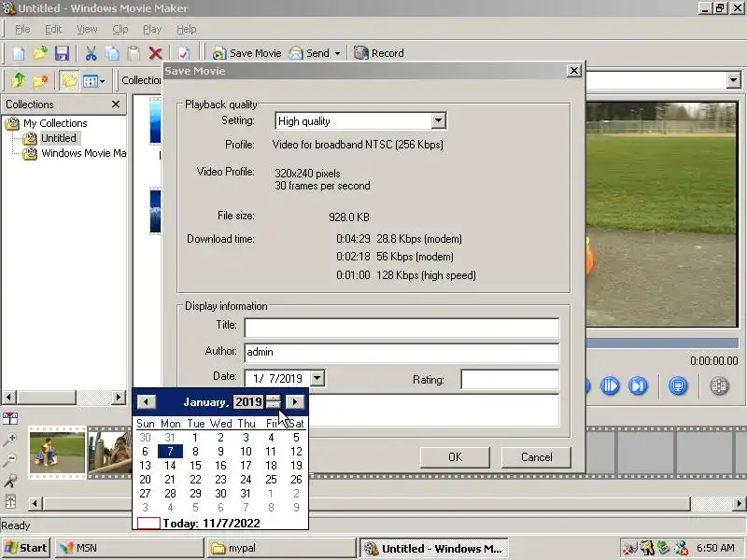747x560 pixels.
Task: Click the Adjust Audio Levels icon
Action: (10, 501)
